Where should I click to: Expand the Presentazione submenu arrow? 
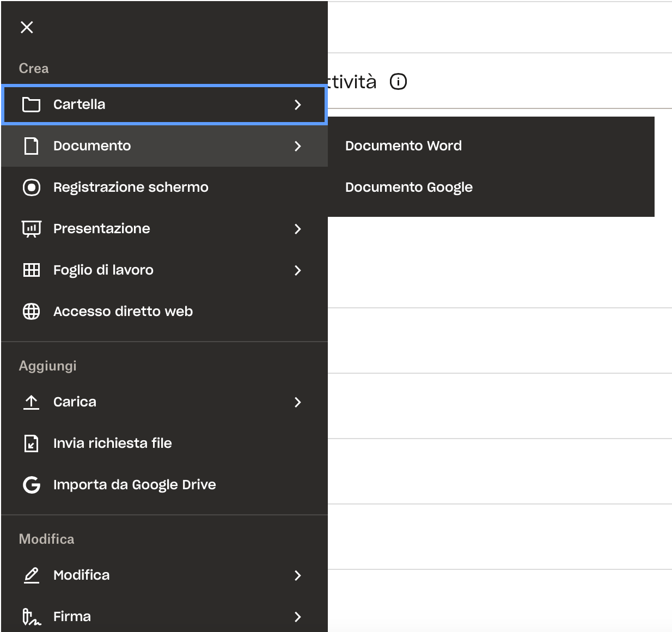297,229
